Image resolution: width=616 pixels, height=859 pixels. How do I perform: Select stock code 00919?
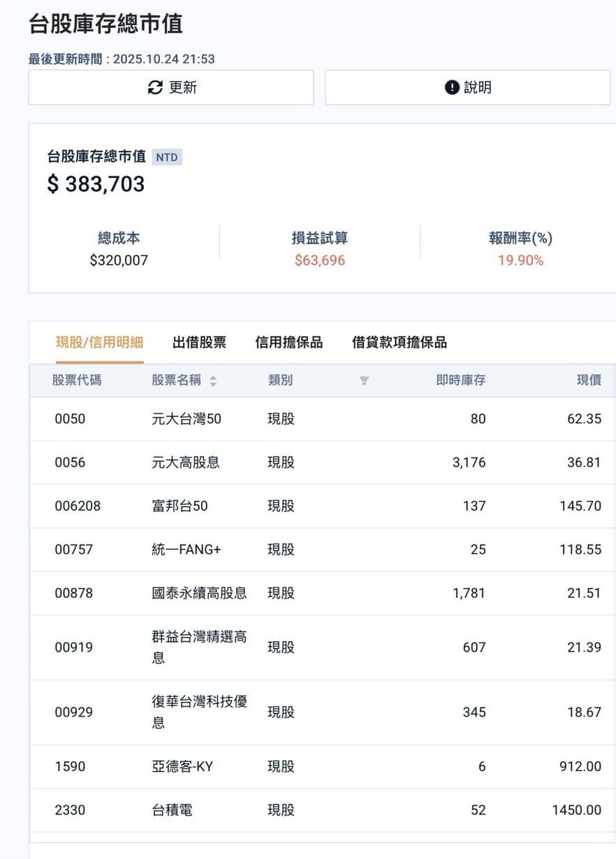pos(73,647)
